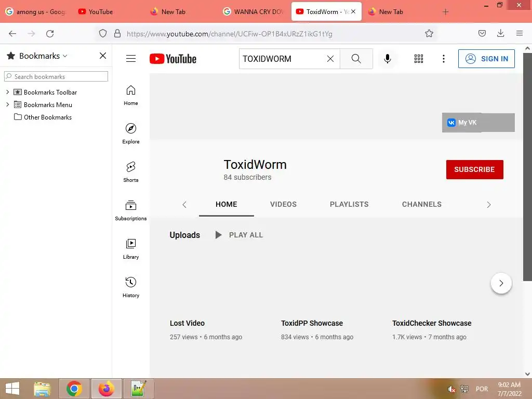The height and width of the screenshot is (399, 532).
Task: Click the page vertical scrollbar thumb
Action: point(527,166)
